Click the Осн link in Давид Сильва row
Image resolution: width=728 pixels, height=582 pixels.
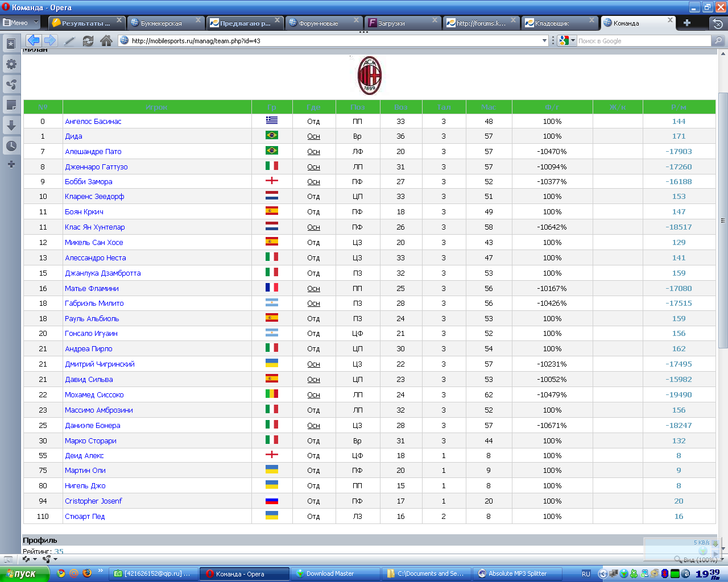(313, 380)
